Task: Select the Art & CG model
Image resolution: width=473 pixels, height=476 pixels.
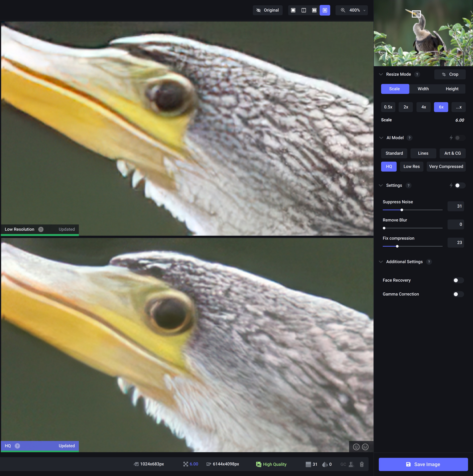Action: click(x=452, y=153)
